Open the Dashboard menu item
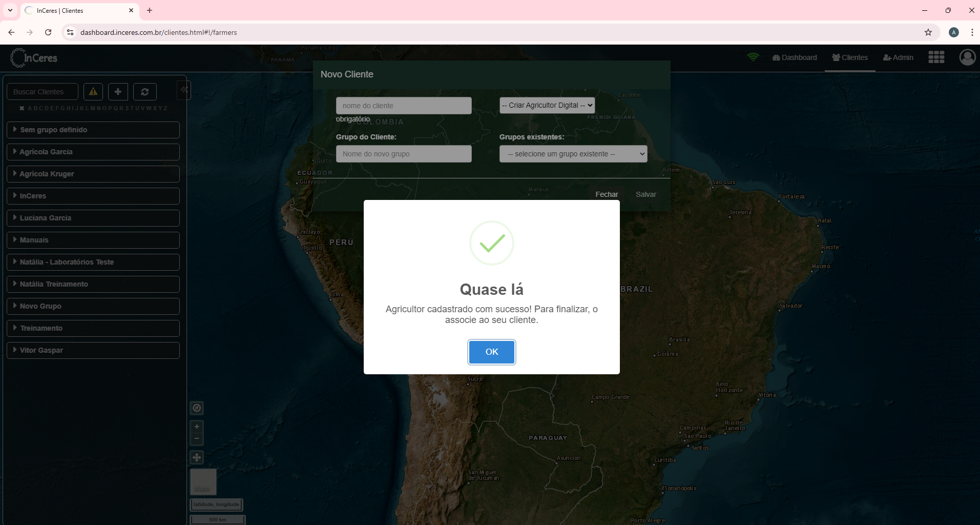Image resolution: width=980 pixels, height=525 pixels. pos(795,57)
